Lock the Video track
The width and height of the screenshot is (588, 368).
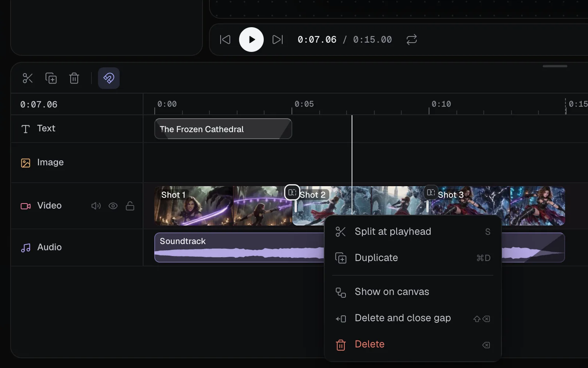pyautogui.click(x=130, y=206)
